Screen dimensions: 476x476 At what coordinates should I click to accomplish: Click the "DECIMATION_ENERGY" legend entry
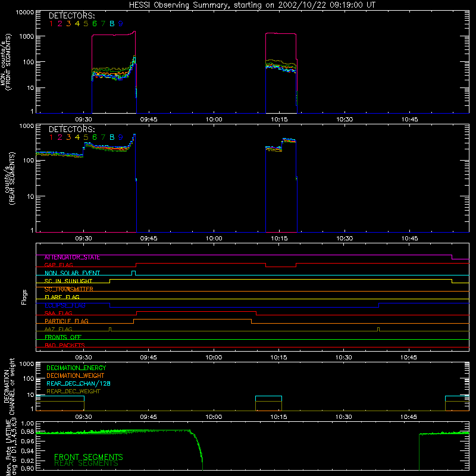click(76, 368)
